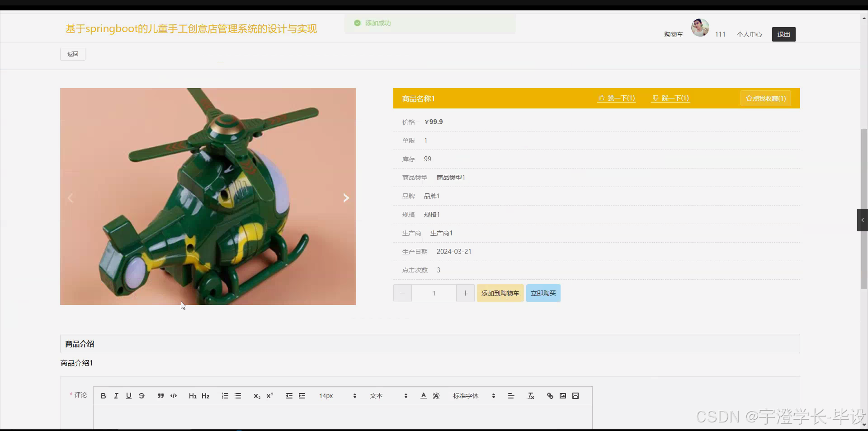868x431 pixels.
Task: Click the 立即购买 buy now button
Action: [542, 293]
